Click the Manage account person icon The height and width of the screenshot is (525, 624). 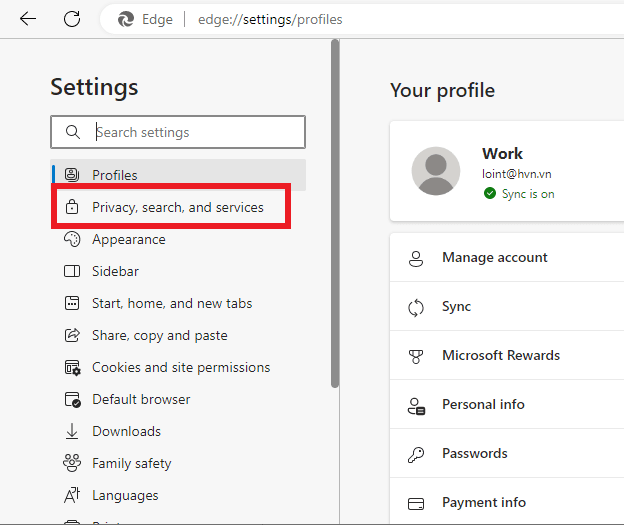416,259
